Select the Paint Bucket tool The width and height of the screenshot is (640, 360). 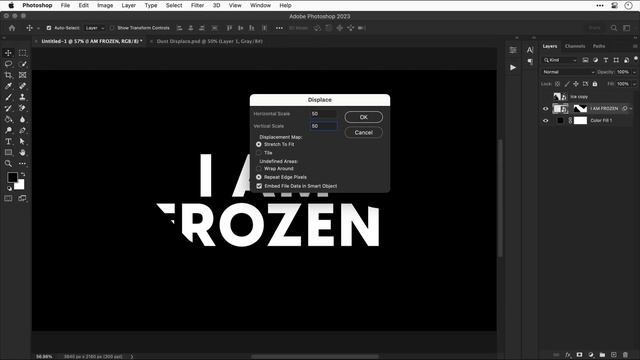(x=8, y=119)
